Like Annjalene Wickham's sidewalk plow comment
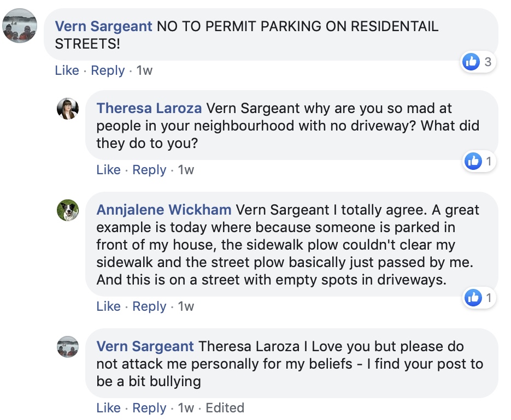The height and width of the screenshot is (420, 511). pyautogui.click(x=108, y=306)
